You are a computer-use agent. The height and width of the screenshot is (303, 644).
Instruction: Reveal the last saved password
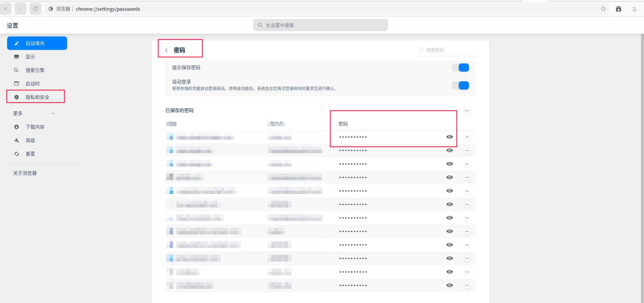pos(450,285)
